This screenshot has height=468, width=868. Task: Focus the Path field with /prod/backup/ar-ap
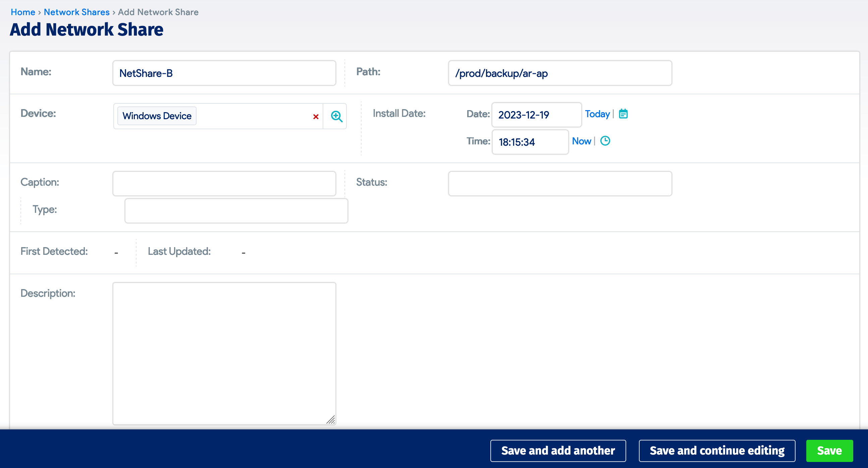click(560, 73)
